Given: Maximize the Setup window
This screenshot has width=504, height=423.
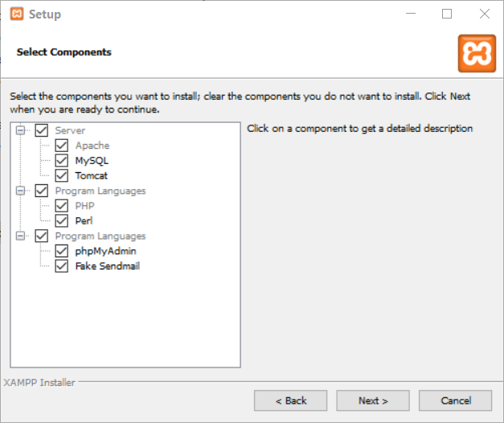Looking at the screenshot, I should tap(447, 14).
